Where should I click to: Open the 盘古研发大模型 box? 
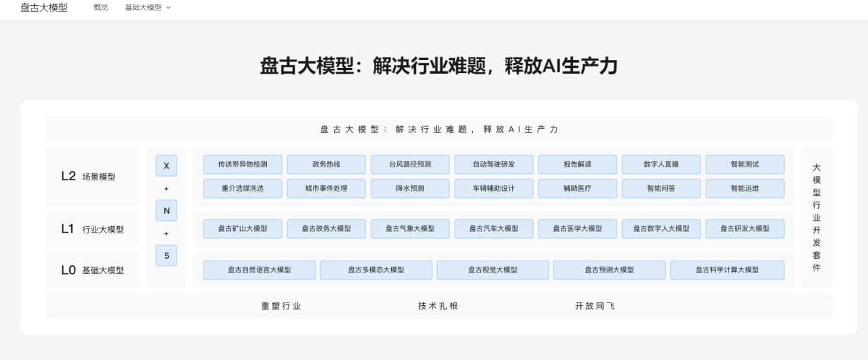pos(745,229)
